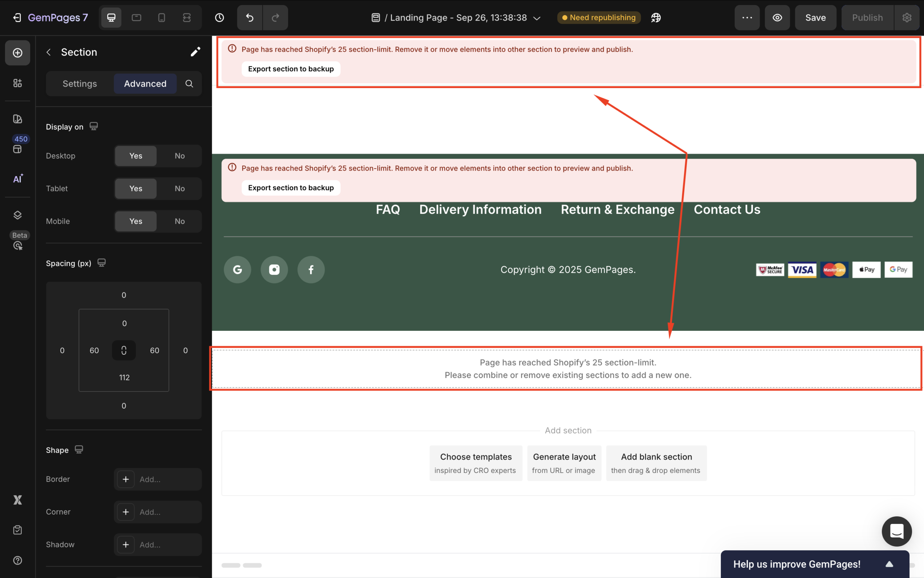Open the layers panel icon

click(18, 215)
